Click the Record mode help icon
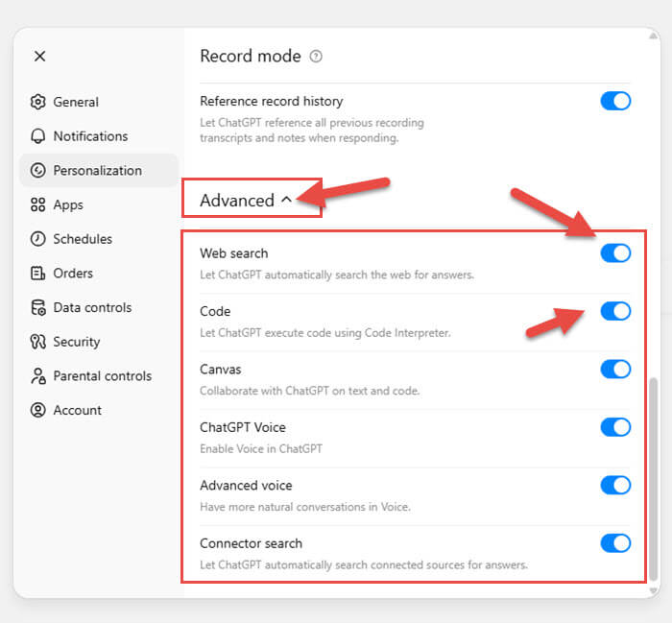 [316, 56]
